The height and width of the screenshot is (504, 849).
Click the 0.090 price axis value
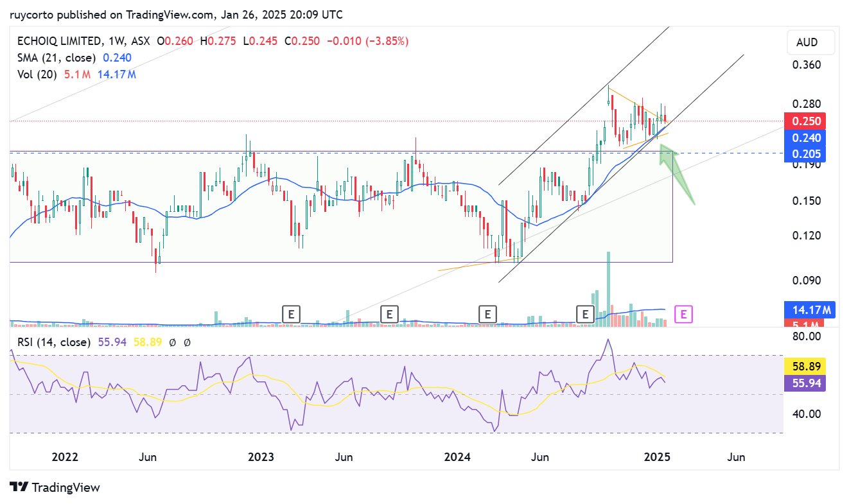pos(806,281)
